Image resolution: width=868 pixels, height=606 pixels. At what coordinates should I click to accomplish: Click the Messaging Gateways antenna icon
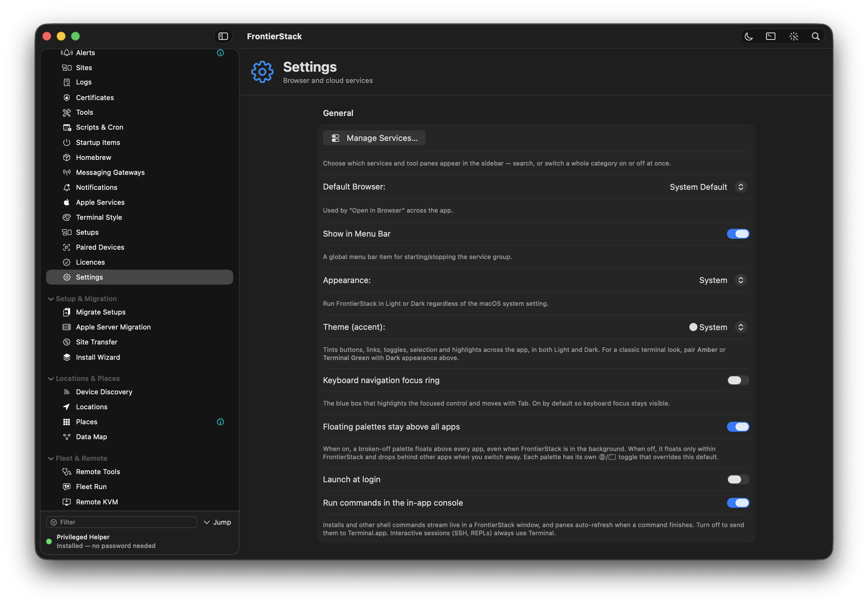click(66, 172)
